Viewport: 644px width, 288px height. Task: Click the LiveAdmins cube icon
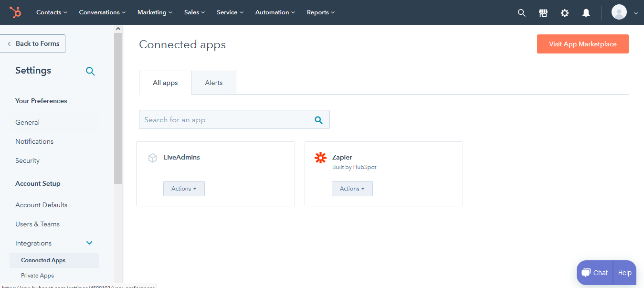[x=152, y=158]
